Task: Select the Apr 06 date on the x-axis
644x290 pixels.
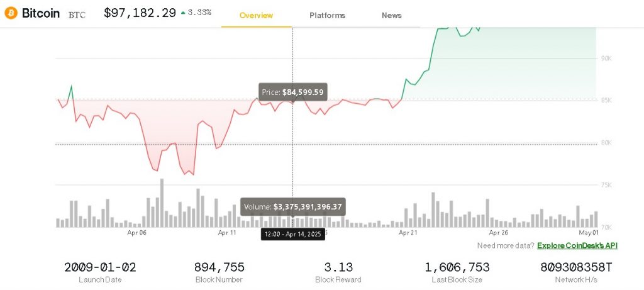Action: [x=136, y=233]
